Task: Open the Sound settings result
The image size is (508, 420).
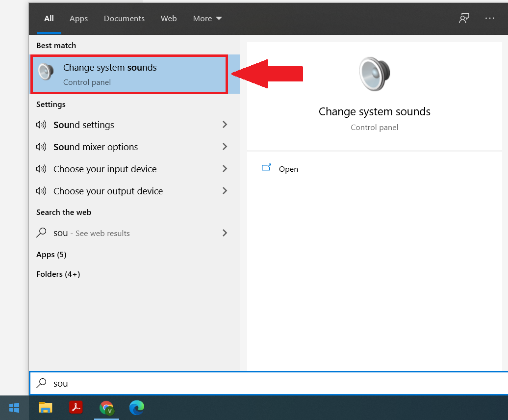Action: [134, 125]
